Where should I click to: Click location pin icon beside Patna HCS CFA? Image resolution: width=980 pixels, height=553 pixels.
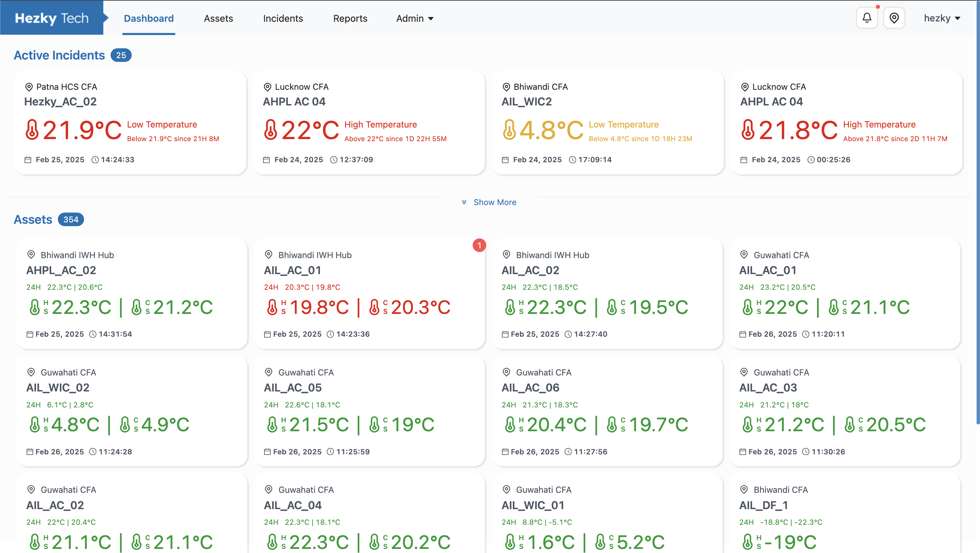[x=29, y=87]
